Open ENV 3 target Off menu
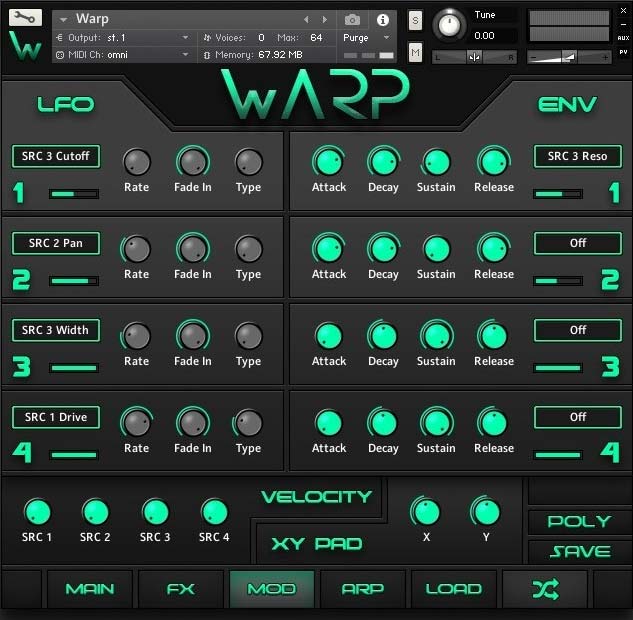Image resolution: width=633 pixels, height=620 pixels. 578,330
